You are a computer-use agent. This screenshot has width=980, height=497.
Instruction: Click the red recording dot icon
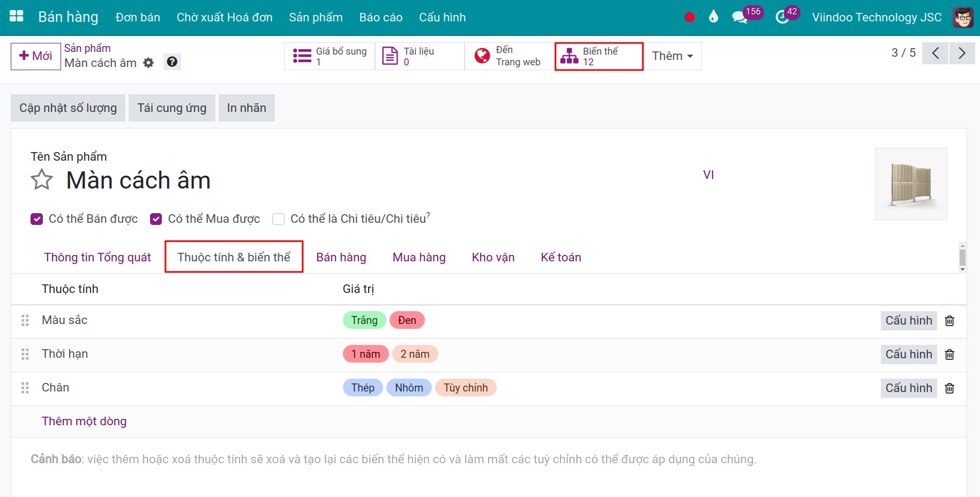690,17
